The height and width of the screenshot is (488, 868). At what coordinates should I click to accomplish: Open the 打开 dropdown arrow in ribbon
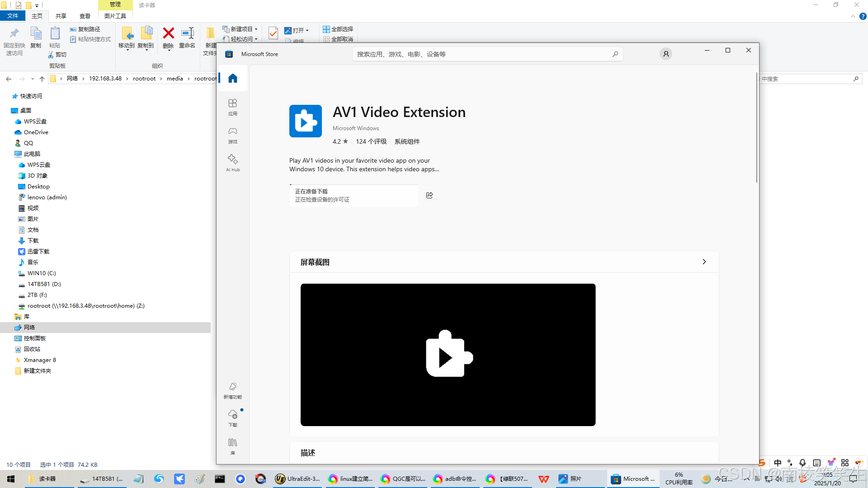click(x=307, y=31)
